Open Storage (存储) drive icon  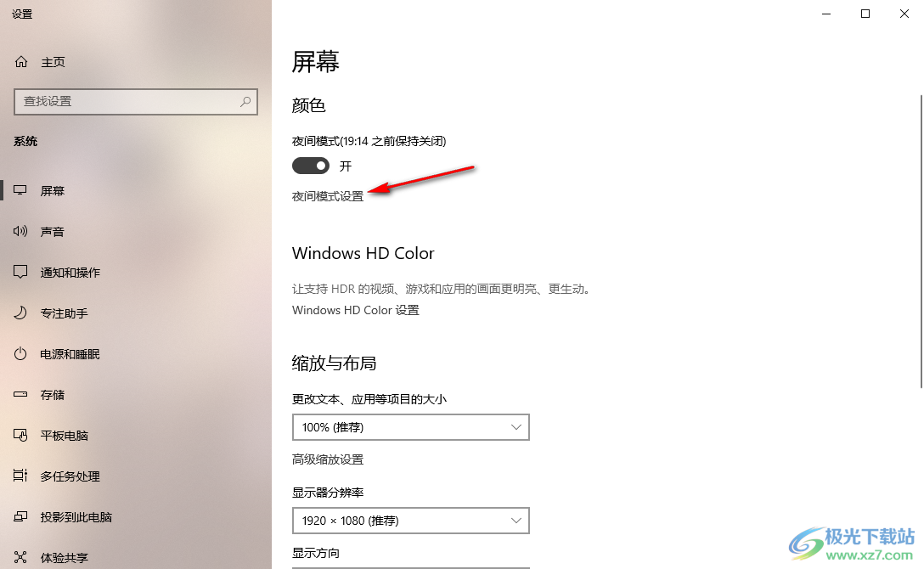[x=20, y=394]
